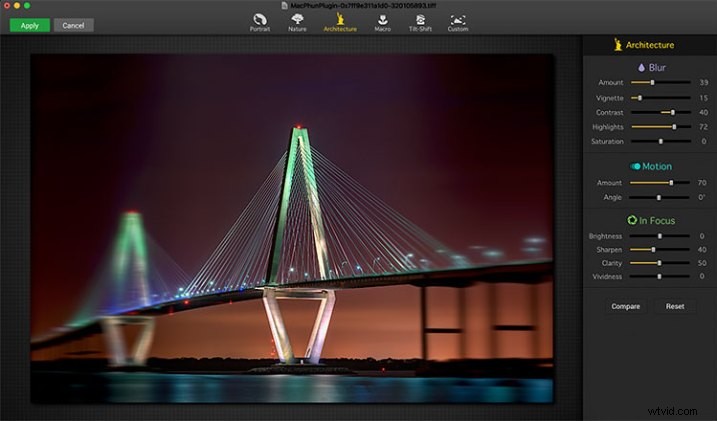
Task: Toggle the Motion switch
Action: click(x=635, y=166)
